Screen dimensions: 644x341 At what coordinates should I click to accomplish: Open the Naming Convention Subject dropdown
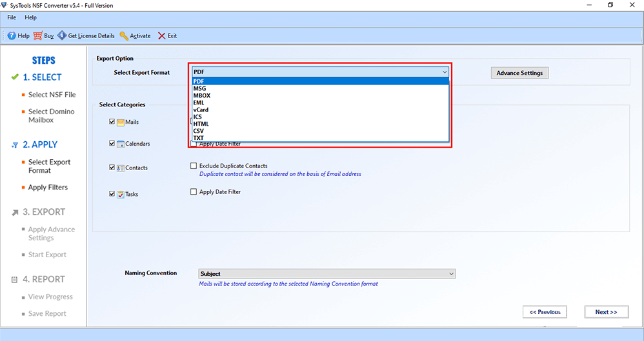pos(327,274)
